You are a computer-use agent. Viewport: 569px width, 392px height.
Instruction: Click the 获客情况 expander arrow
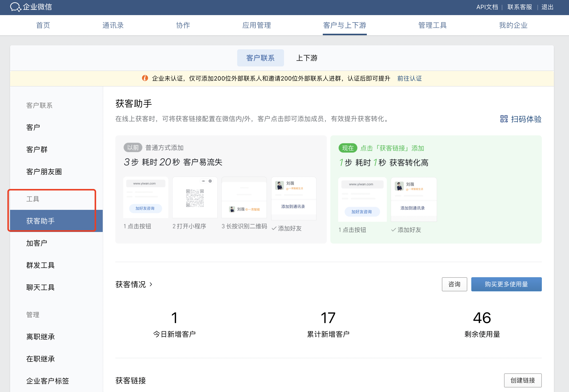coord(154,284)
